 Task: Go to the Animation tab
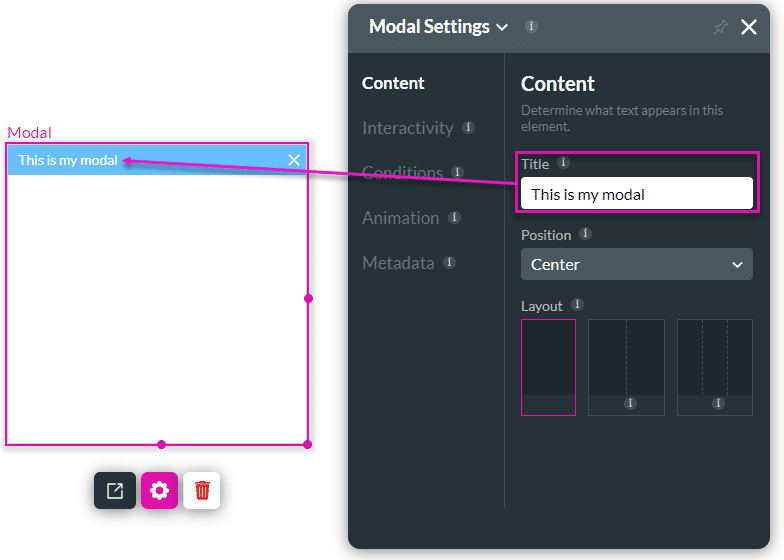tap(400, 218)
